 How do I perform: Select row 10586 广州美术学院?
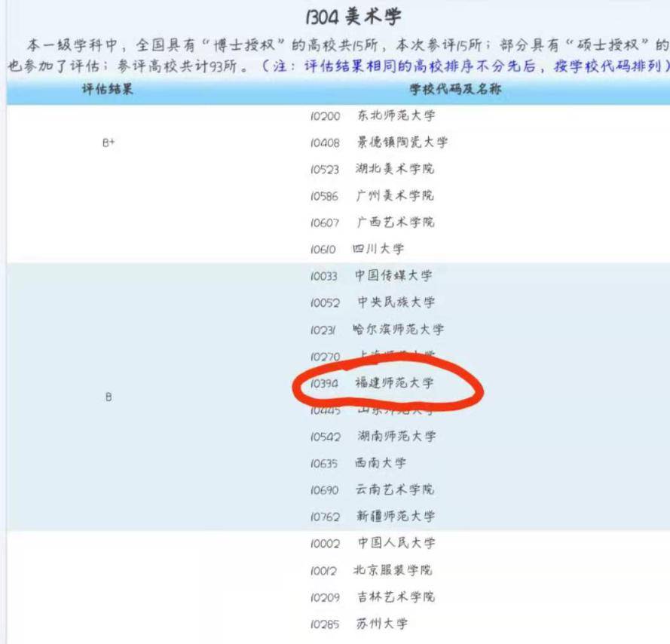[372, 196]
